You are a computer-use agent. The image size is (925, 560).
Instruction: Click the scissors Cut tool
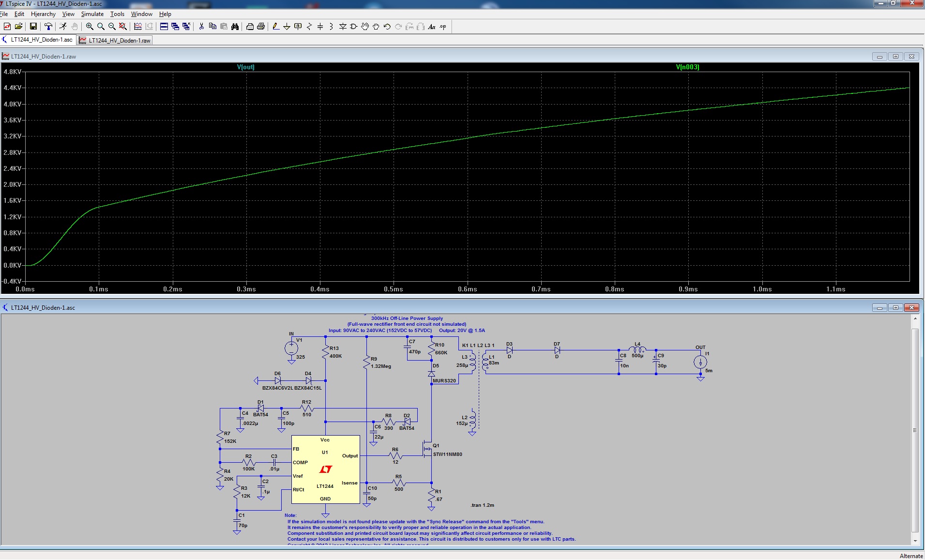(x=201, y=27)
